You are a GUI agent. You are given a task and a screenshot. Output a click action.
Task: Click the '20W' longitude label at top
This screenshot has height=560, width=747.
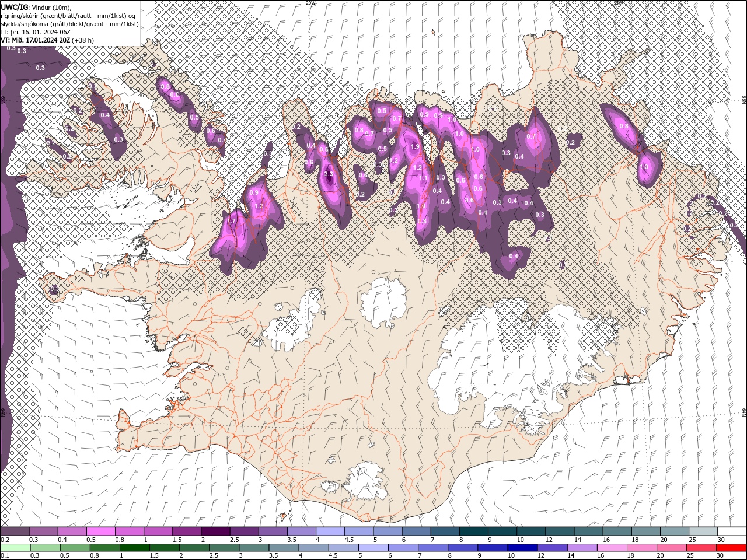[x=310, y=2]
